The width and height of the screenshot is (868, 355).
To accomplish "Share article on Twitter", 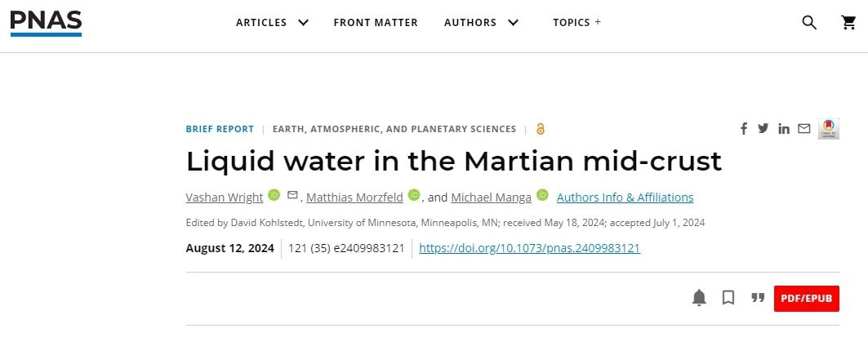I will coord(763,129).
